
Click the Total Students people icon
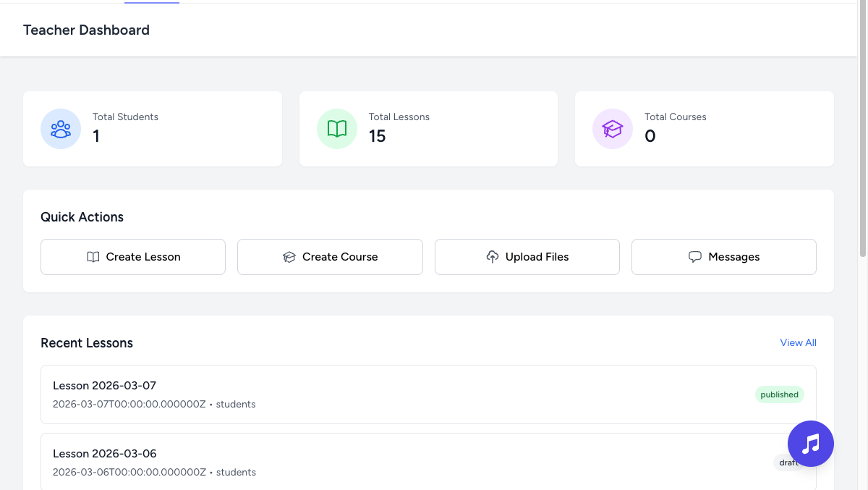point(61,129)
